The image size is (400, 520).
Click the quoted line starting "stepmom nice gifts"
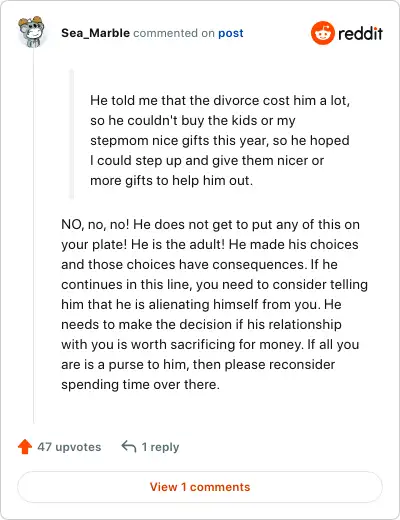coord(220,141)
